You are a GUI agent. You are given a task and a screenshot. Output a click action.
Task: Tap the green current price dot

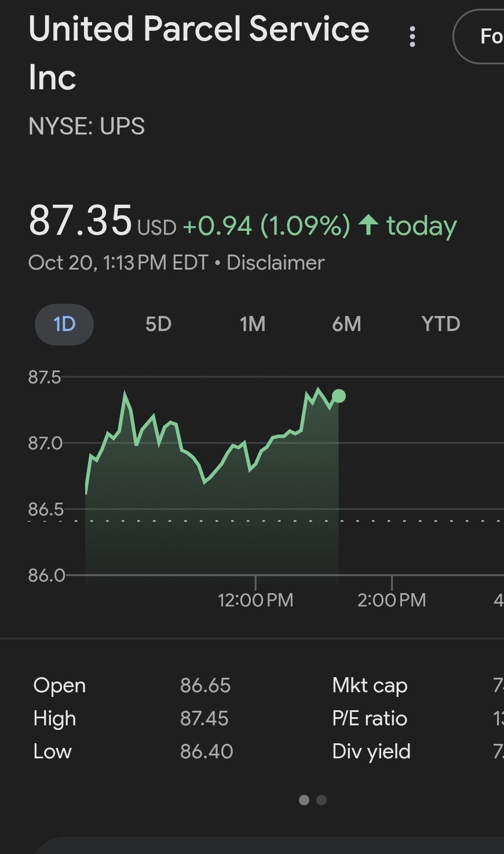click(339, 396)
